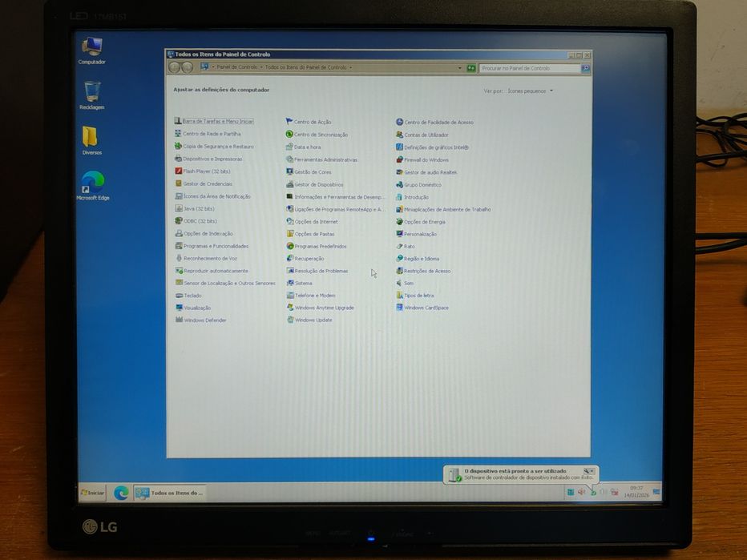
Task: Click the green refresh button next to the address bar
Action: [x=471, y=68]
